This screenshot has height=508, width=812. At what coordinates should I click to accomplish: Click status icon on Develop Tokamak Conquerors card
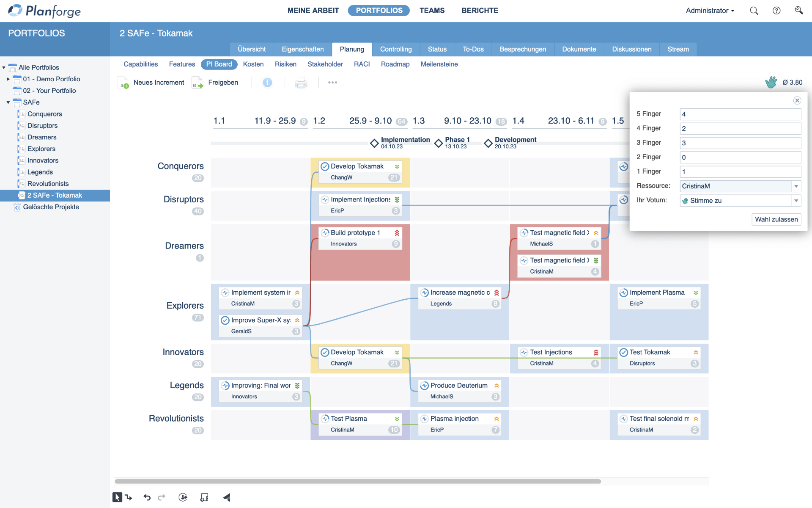pos(325,166)
